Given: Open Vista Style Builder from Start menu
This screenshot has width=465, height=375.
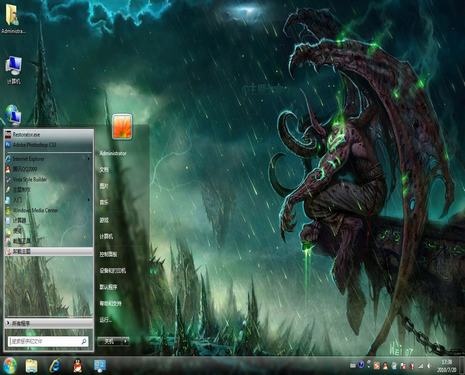Looking at the screenshot, I should pos(49,180).
